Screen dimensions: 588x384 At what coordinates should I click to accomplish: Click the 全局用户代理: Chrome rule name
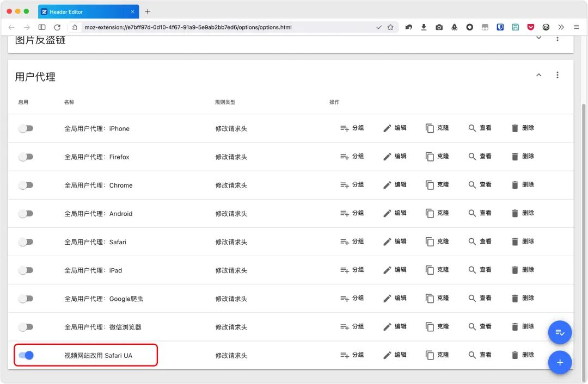tap(98, 185)
